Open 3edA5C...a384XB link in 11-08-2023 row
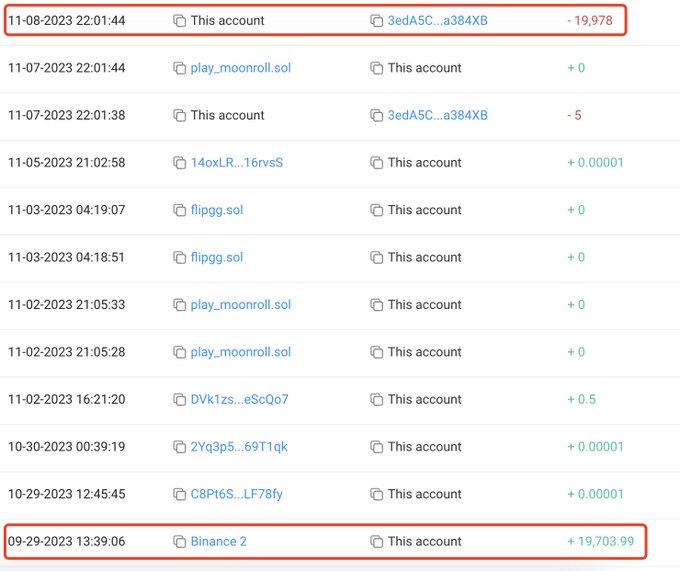Image resolution: width=680 pixels, height=571 pixels. [x=438, y=20]
